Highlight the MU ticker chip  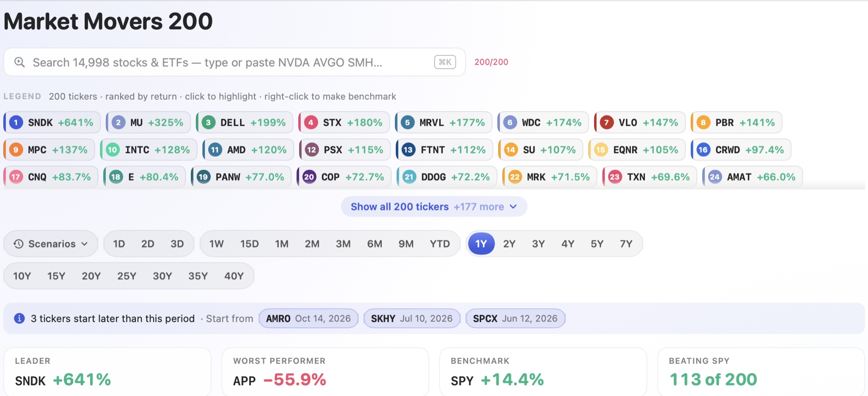coord(148,122)
